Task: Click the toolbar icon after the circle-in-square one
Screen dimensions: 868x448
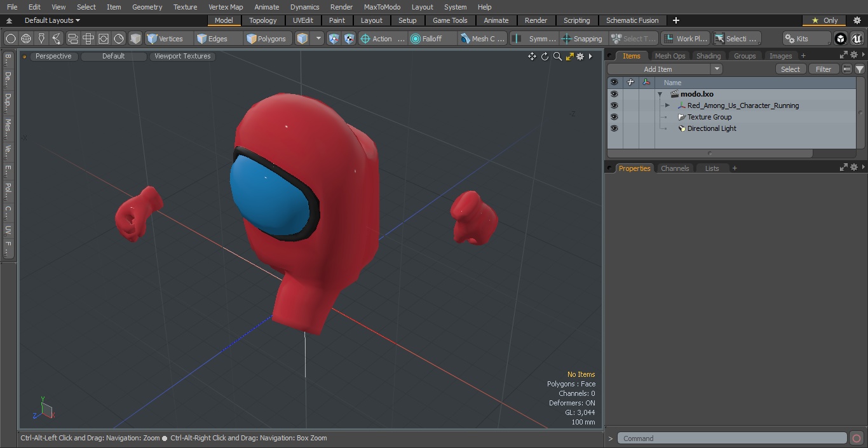Action: point(119,39)
